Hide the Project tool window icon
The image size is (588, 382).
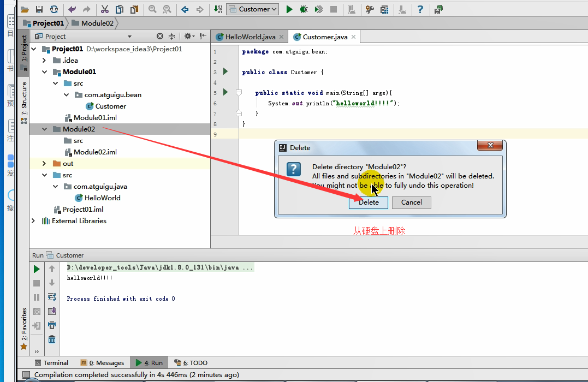tap(203, 37)
